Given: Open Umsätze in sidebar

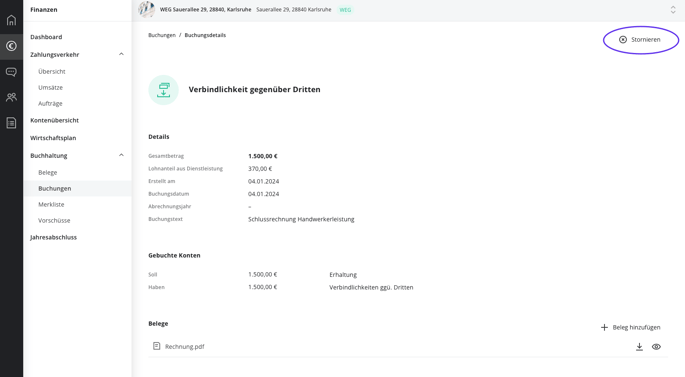Looking at the screenshot, I should pos(50,88).
